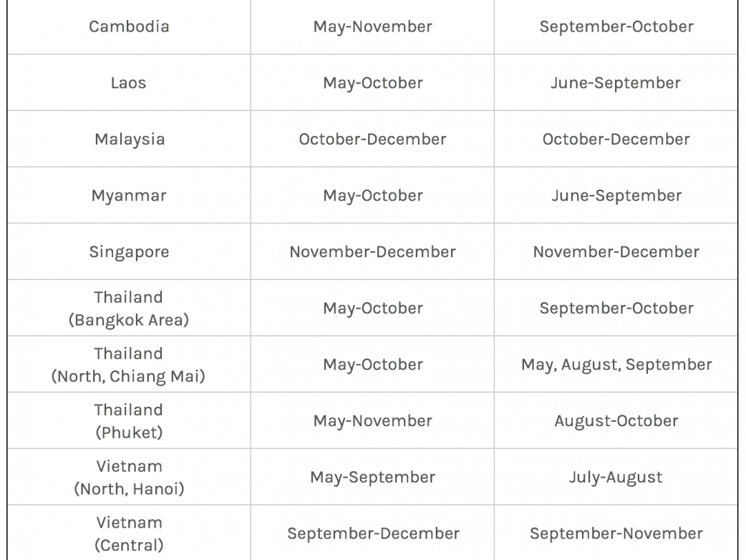Select the July-August cell
The width and height of the screenshot is (746, 560).
616,477
